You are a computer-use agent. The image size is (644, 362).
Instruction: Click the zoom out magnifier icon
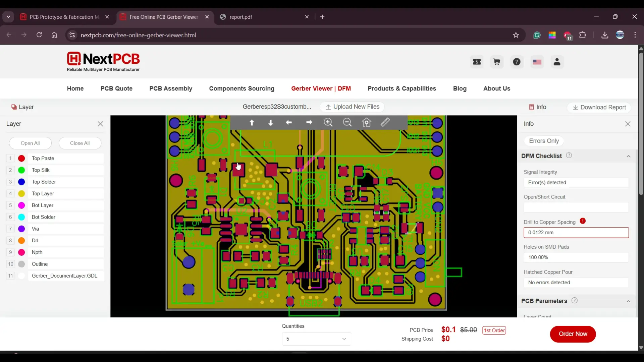pos(347,123)
